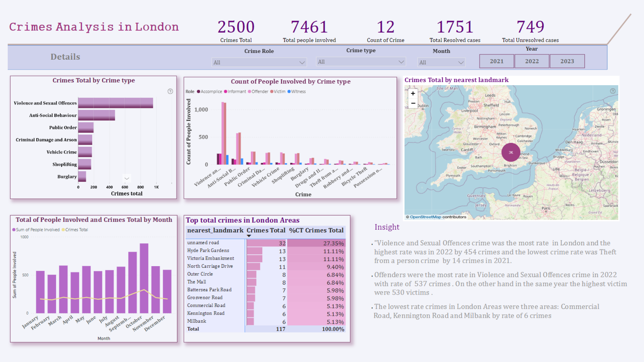
Task: Select year 2021 slicer button
Action: click(x=496, y=61)
